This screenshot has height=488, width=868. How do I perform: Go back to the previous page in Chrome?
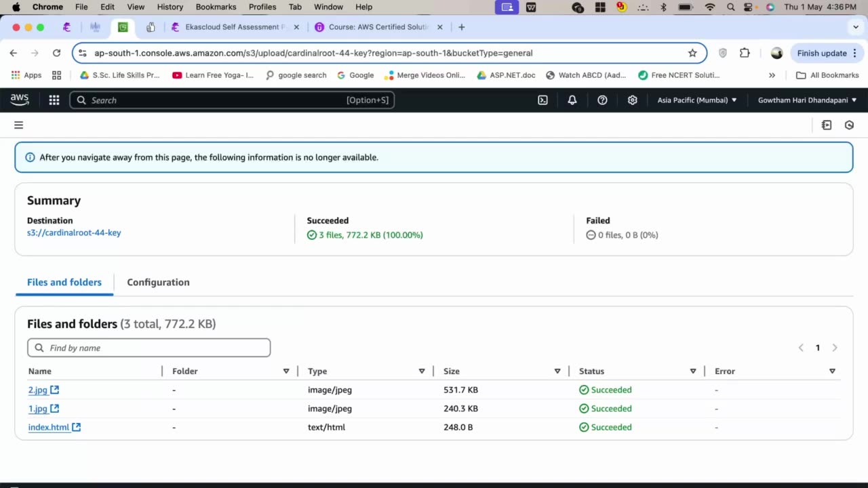[x=14, y=53]
